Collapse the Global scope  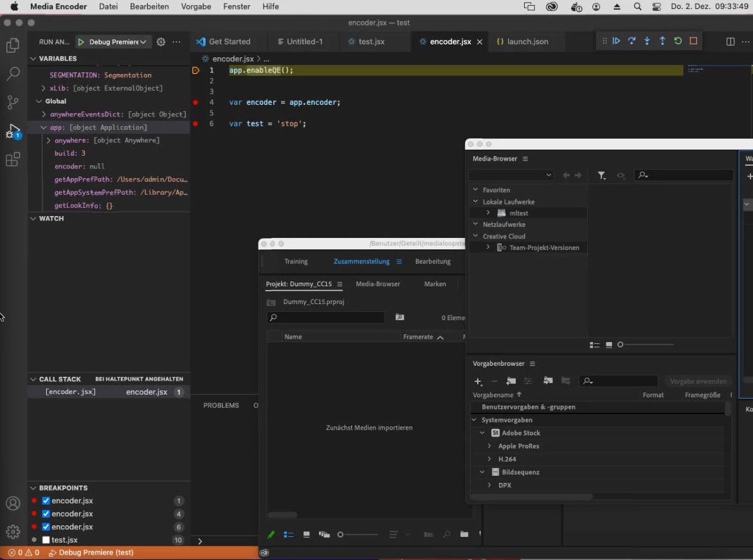(39, 102)
